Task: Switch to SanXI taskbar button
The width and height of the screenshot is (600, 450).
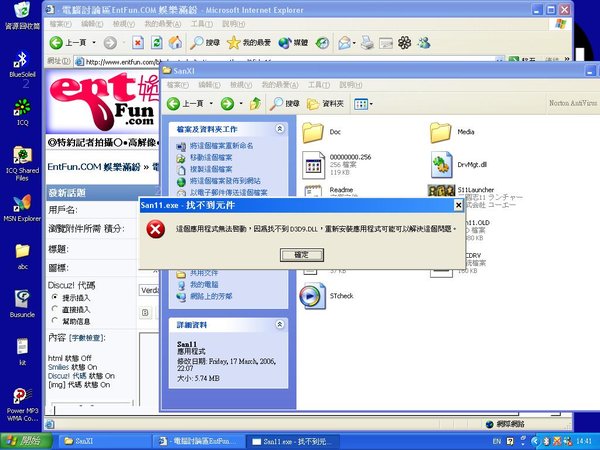Action: (x=104, y=441)
